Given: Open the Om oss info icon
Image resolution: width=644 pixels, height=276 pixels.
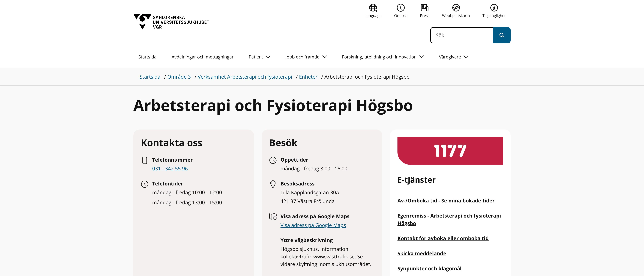Looking at the screenshot, I should coord(400,8).
